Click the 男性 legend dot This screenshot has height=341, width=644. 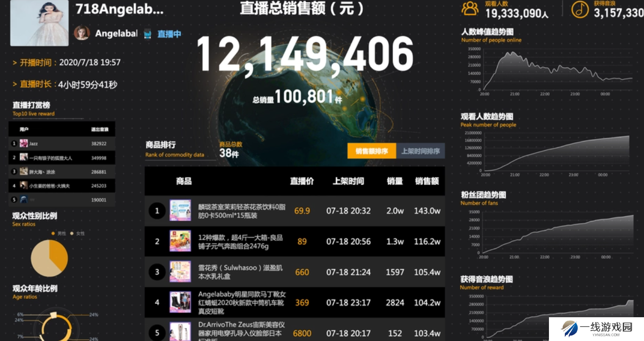pos(53,234)
